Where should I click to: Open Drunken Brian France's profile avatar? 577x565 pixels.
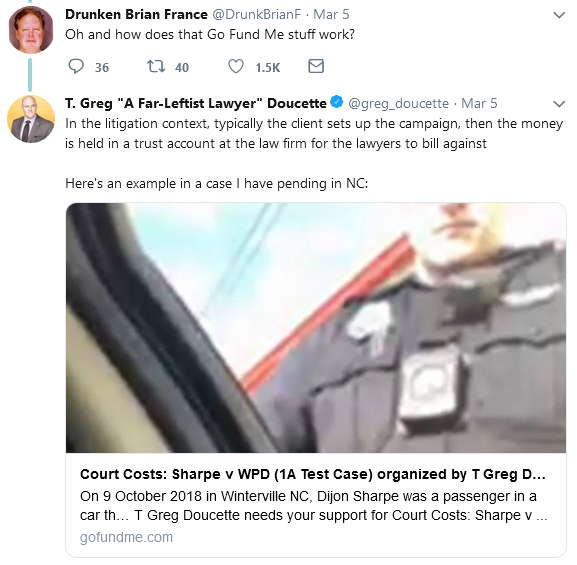(x=31, y=30)
